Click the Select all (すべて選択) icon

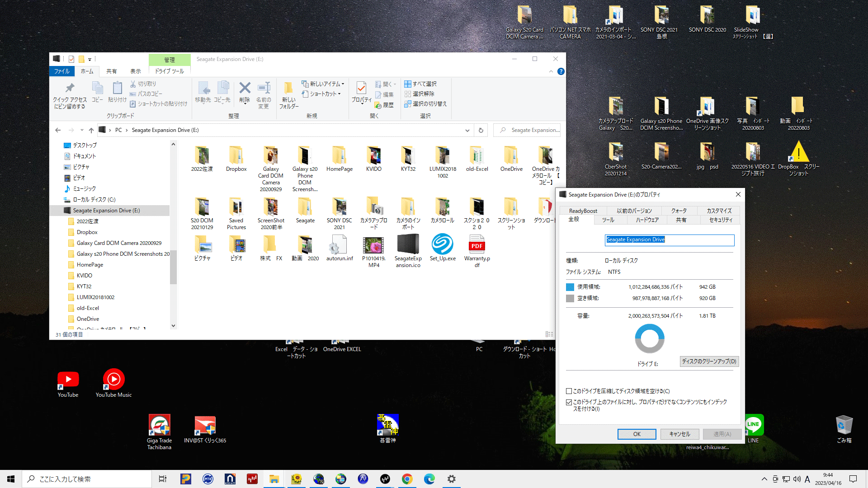coord(420,84)
